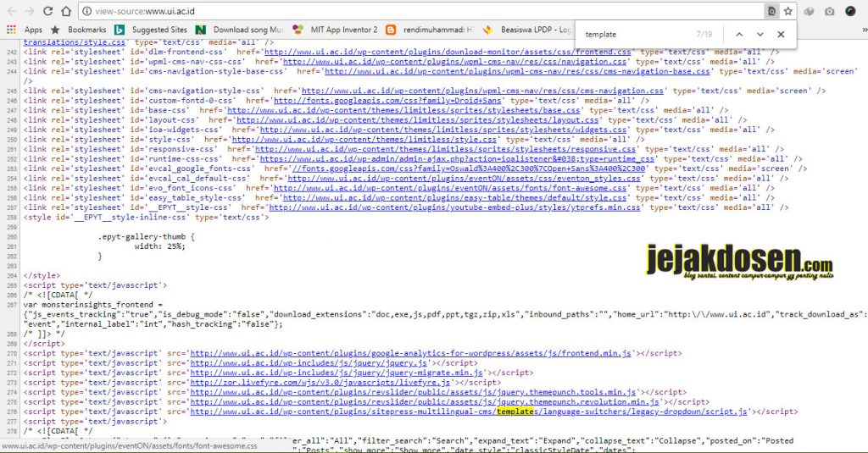The image size is (868, 453).
Task: Open the cms-navigation-base.css link
Action: pyautogui.click(x=517, y=71)
